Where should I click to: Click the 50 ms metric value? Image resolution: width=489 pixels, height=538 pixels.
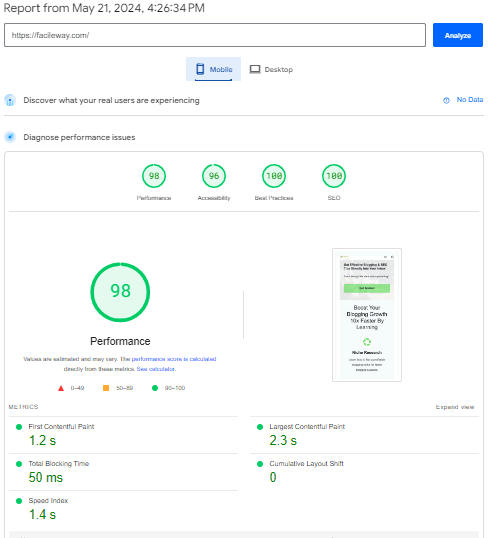(x=46, y=478)
